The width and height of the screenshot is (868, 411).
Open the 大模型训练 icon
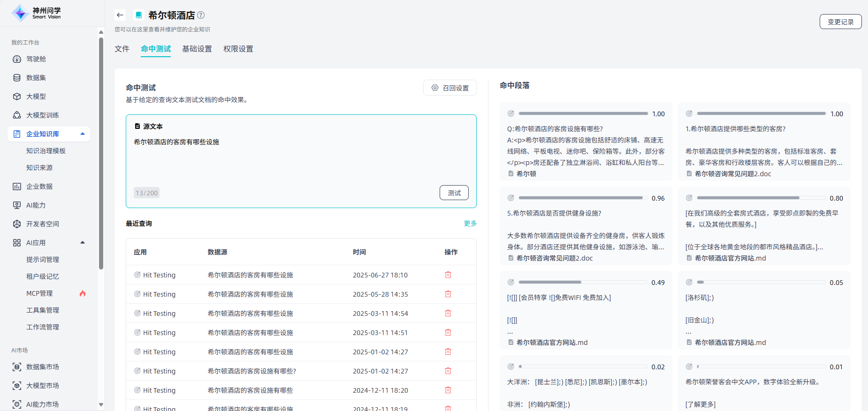point(17,115)
